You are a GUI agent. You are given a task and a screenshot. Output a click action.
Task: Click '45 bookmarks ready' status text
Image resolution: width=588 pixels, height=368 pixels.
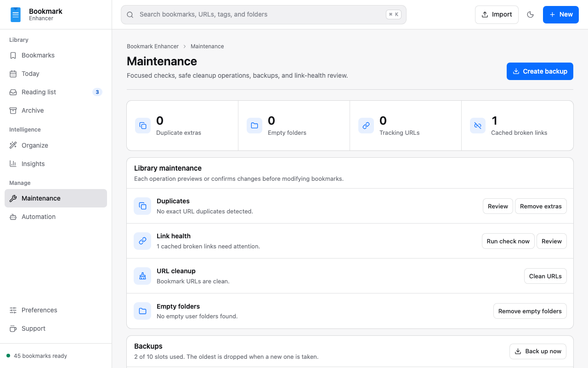[x=40, y=356]
